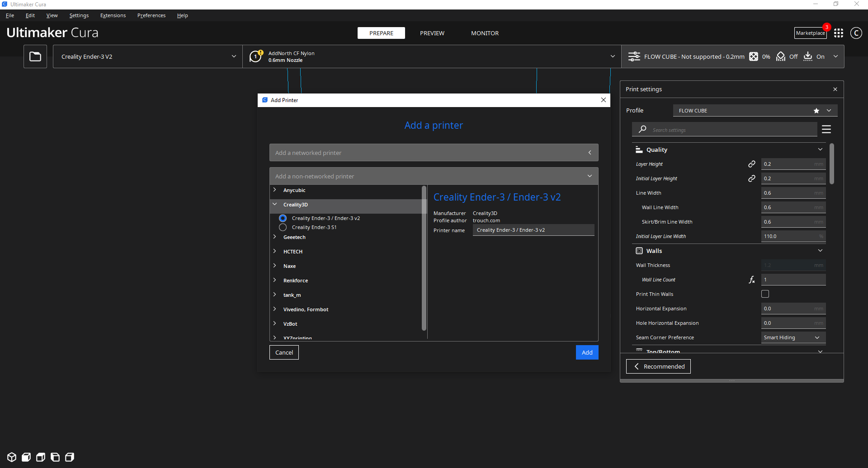
Task: Select the 3D perspective view cube icon
Action: point(12,457)
